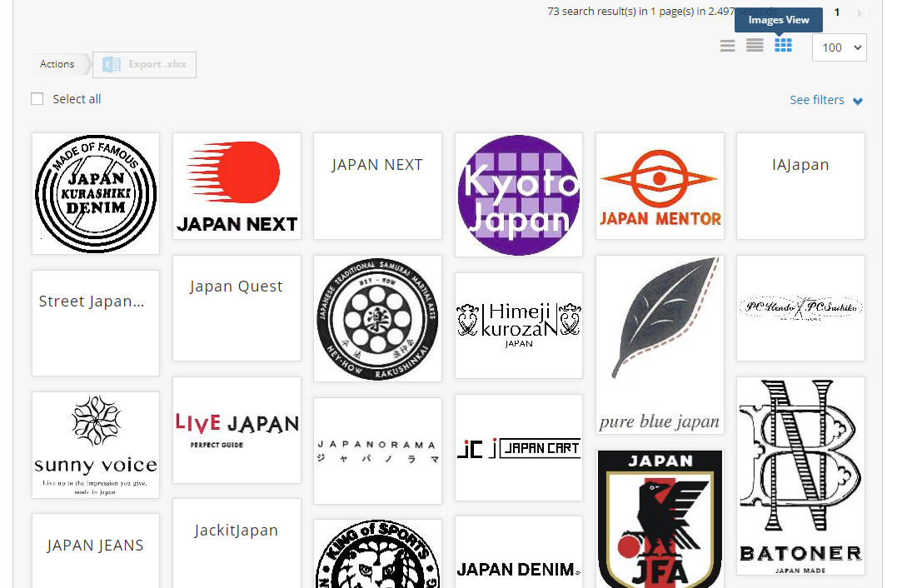The width and height of the screenshot is (897, 588).
Task: Click the Export .xlsx button
Action: pyautogui.click(x=144, y=65)
